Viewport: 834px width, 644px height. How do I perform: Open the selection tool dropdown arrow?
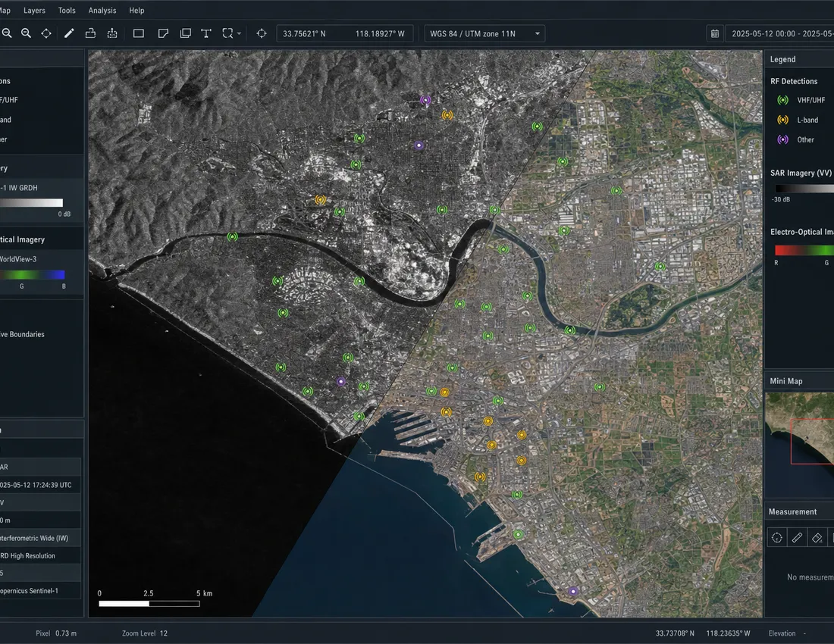coord(240,33)
